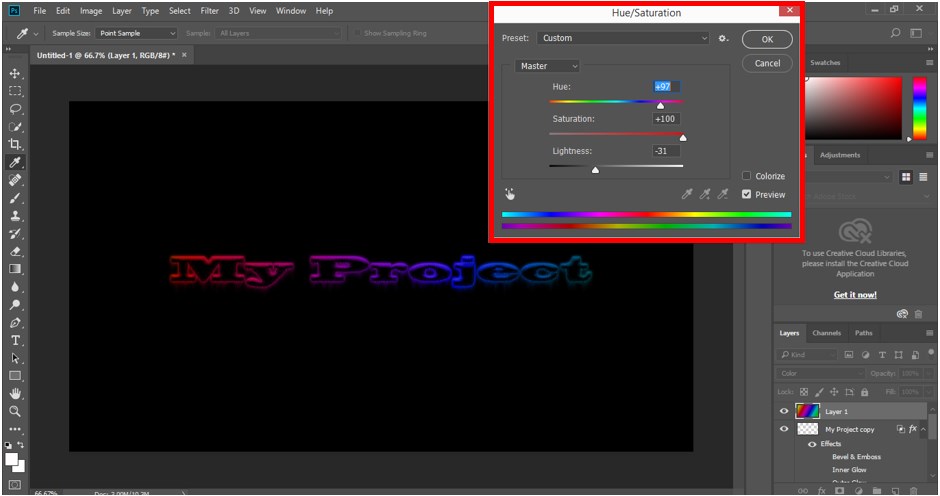Select the Zoom tool
The width and height of the screenshot is (940, 496).
tap(14, 411)
